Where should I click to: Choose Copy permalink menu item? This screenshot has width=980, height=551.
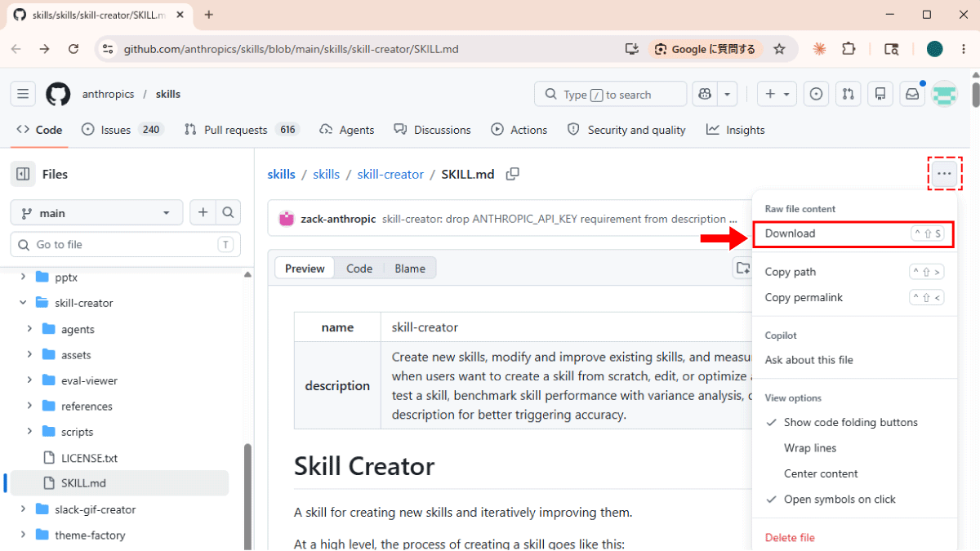(854, 298)
